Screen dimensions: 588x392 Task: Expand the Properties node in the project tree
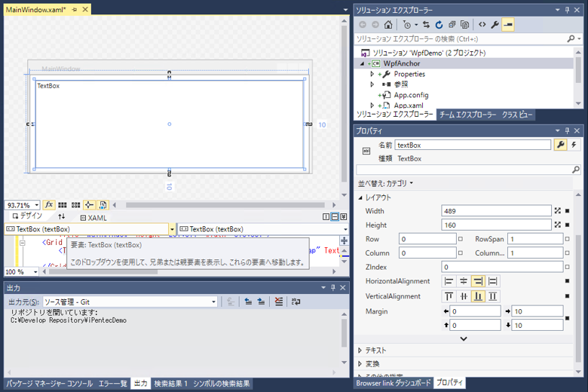pyautogui.click(x=372, y=74)
